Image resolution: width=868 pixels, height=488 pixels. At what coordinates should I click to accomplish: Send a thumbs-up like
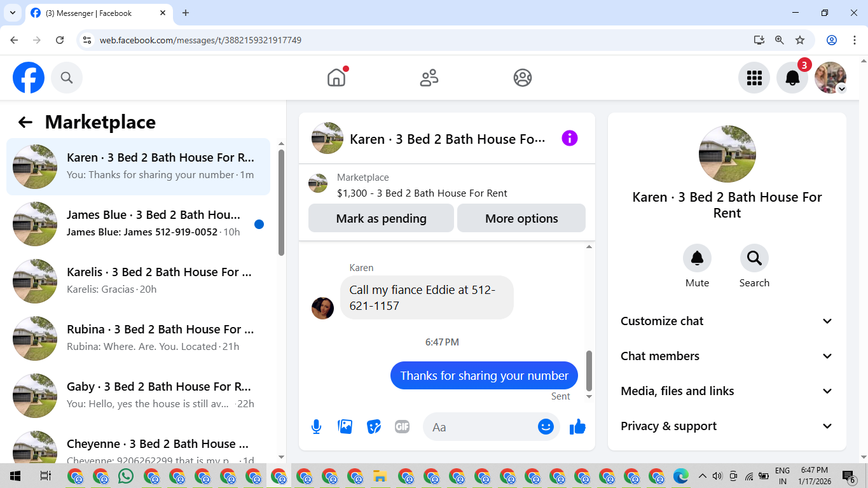tap(577, 427)
